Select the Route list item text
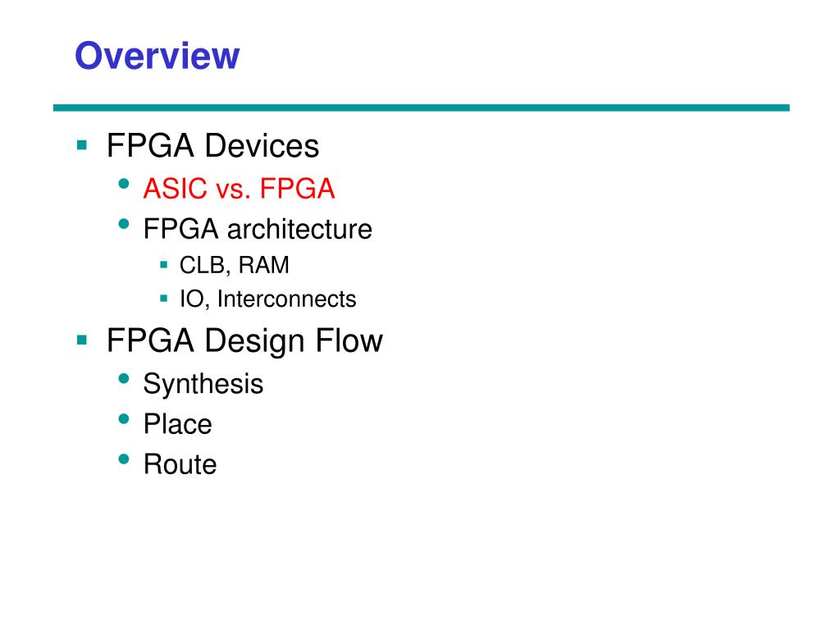 point(180,464)
